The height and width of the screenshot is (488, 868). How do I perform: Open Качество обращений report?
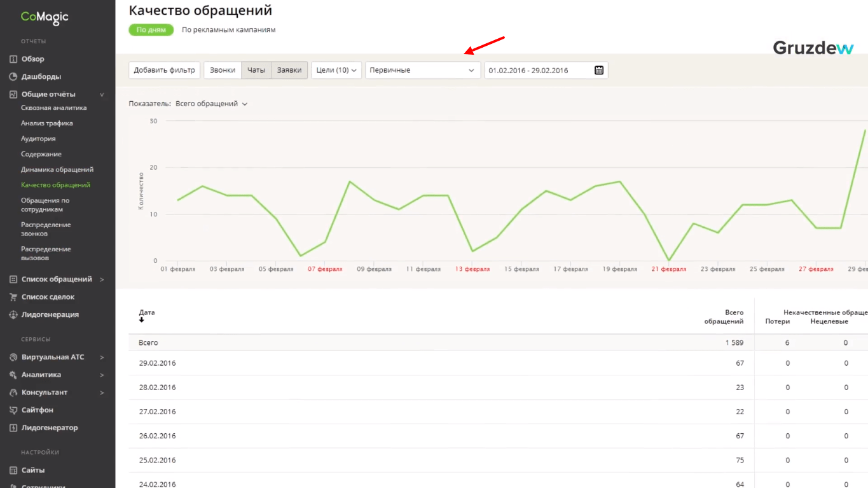pyautogui.click(x=56, y=185)
